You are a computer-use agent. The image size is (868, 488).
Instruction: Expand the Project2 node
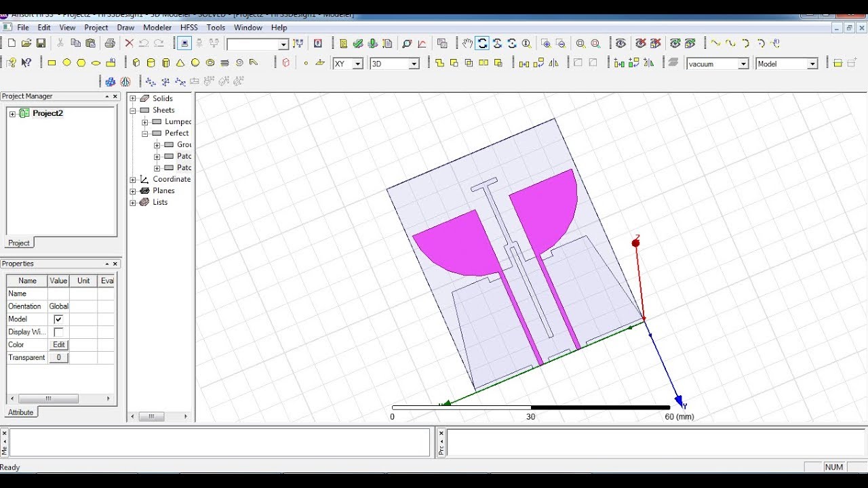tap(12, 114)
